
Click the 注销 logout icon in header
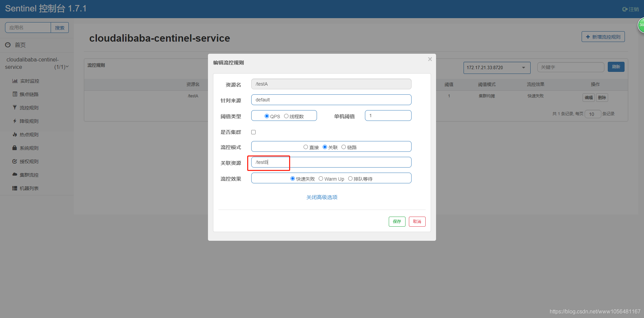[x=625, y=9]
